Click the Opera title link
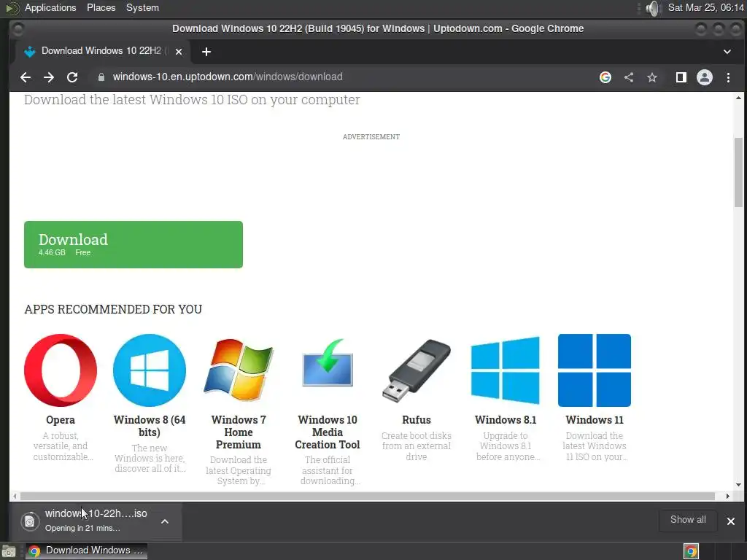Viewport: 747px width, 560px height. (61, 420)
